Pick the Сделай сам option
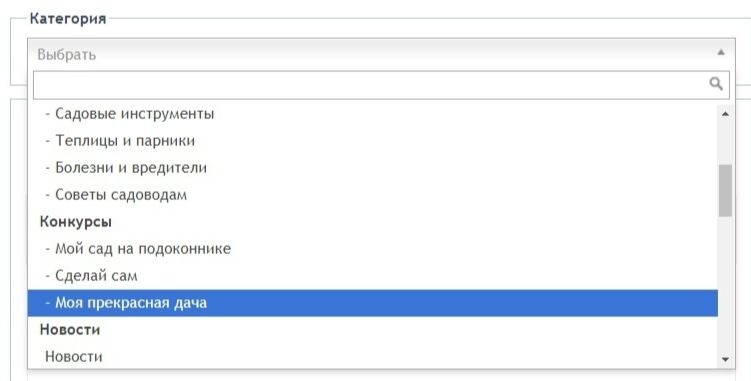The height and width of the screenshot is (381, 751). (x=373, y=276)
